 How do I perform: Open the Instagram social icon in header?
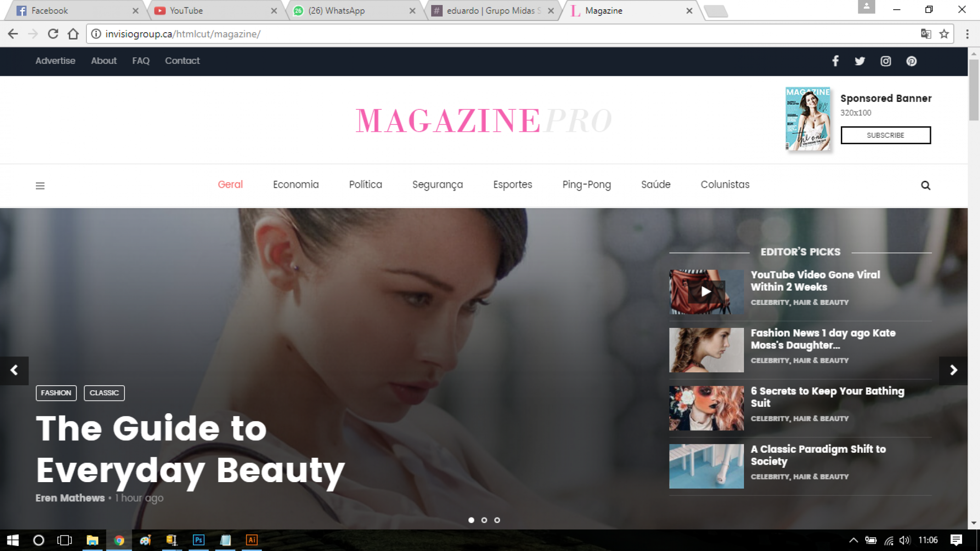pyautogui.click(x=885, y=61)
